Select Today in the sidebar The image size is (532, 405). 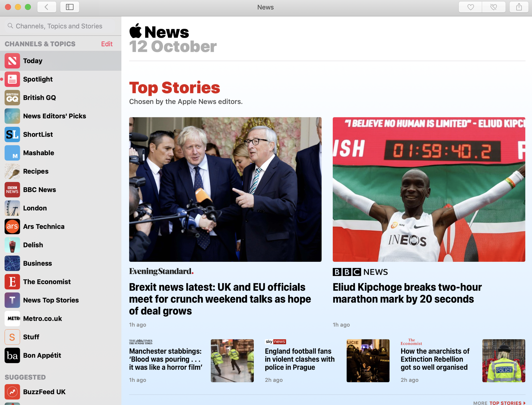33,61
